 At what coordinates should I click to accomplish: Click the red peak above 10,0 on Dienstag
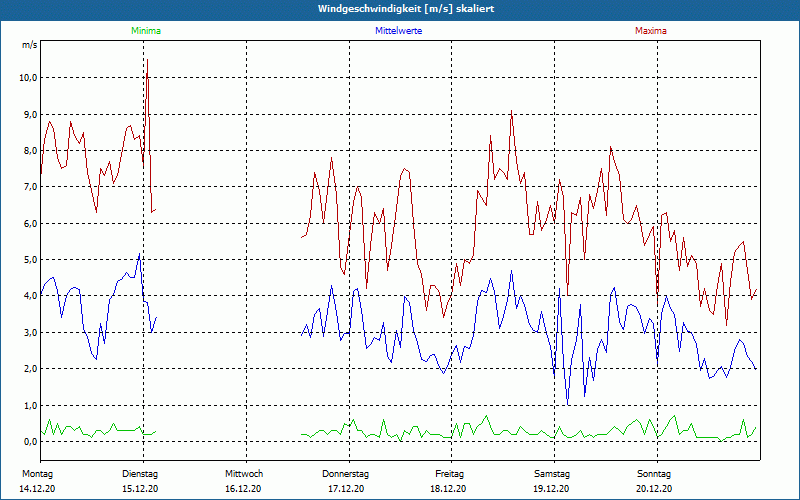pos(147,60)
